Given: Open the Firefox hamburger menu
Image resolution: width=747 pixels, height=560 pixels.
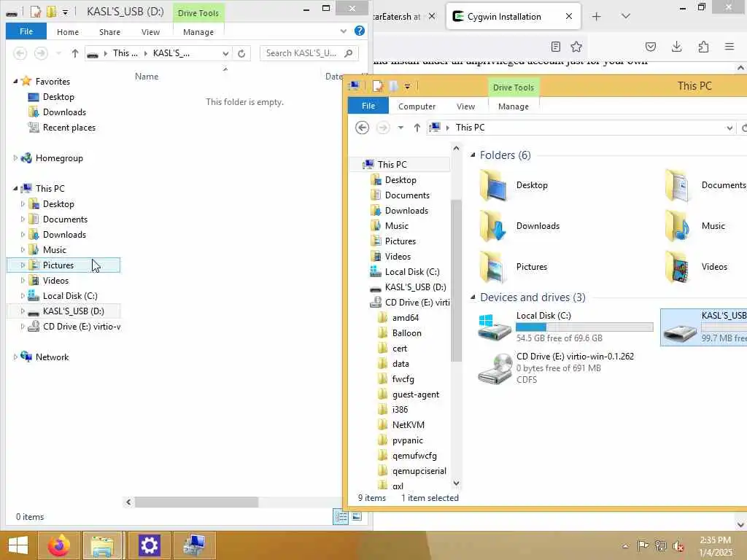Looking at the screenshot, I should tap(729, 47).
